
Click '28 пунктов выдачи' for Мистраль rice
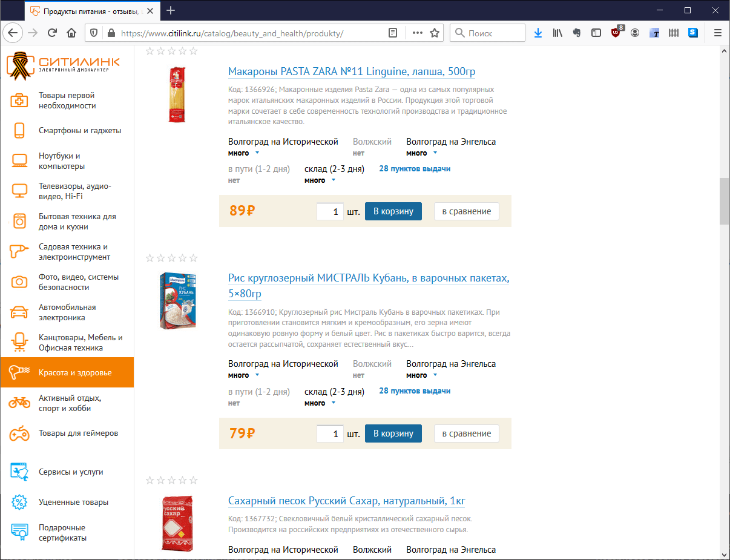point(415,391)
